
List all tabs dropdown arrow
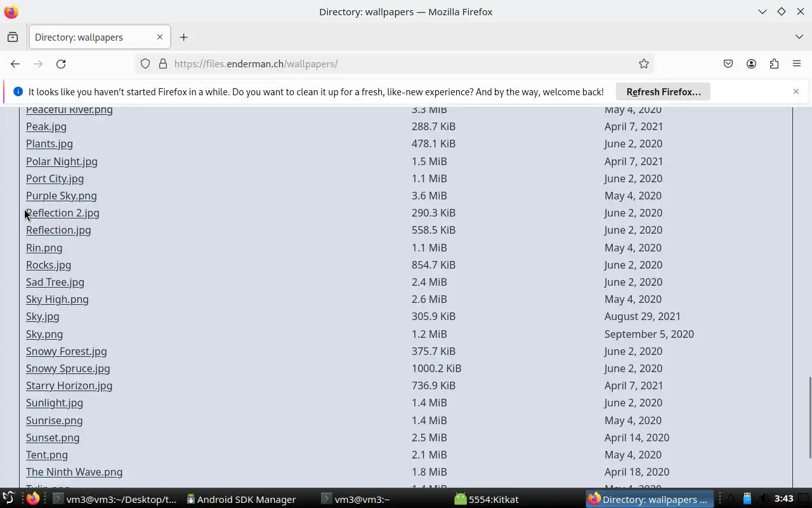click(799, 37)
